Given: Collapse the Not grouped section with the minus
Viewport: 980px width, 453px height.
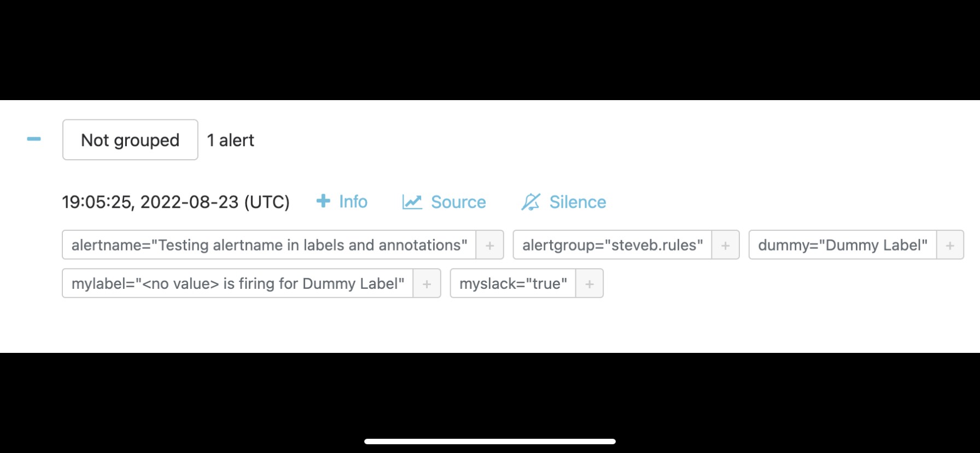Looking at the screenshot, I should click(33, 140).
